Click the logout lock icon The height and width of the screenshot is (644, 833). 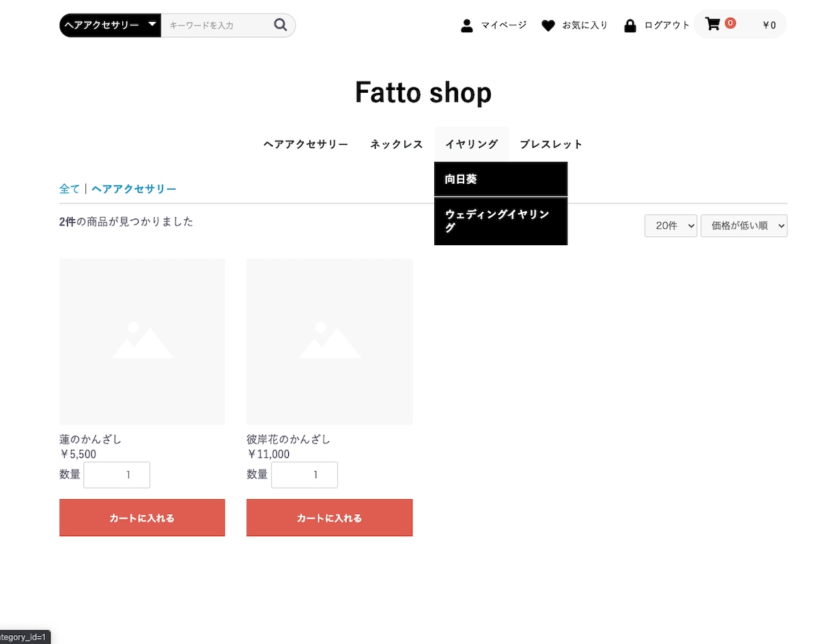(x=630, y=26)
